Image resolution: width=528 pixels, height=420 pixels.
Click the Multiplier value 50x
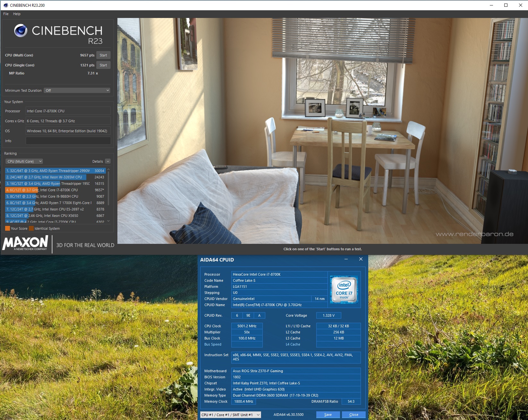tap(247, 332)
